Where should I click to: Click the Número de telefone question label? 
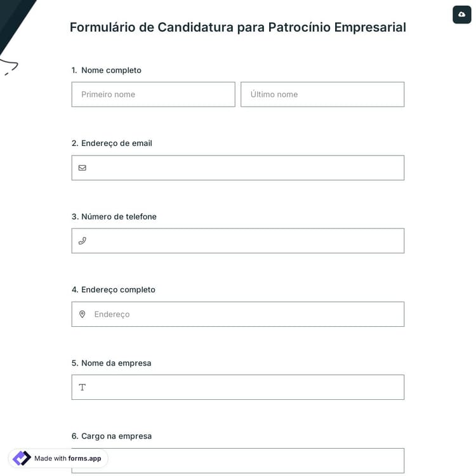click(119, 216)
